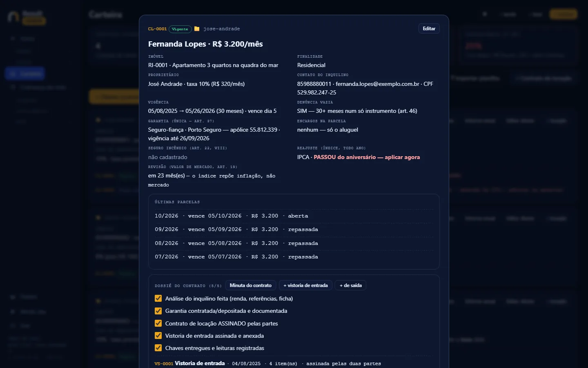Viewport: 588px width, 368px height.
Task: Toggle Contrato de locação ASSINADO checkbox
Action: (x=158, y=323)
